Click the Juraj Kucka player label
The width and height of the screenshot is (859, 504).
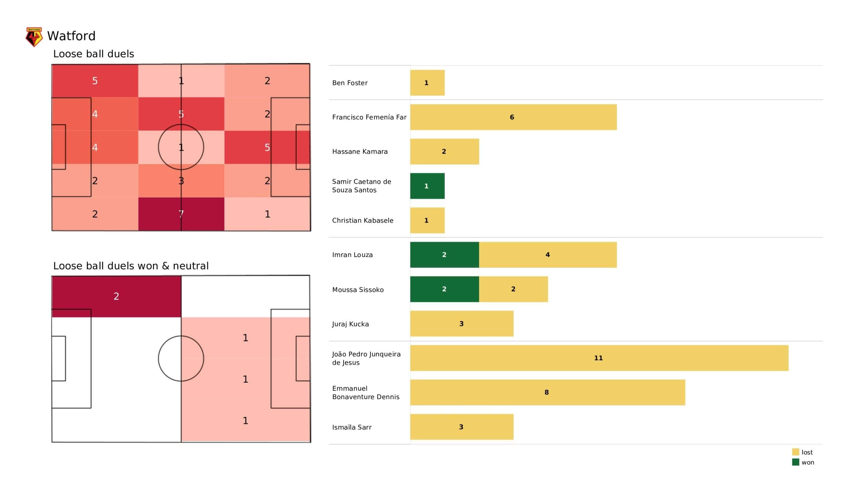coord(350,324)
